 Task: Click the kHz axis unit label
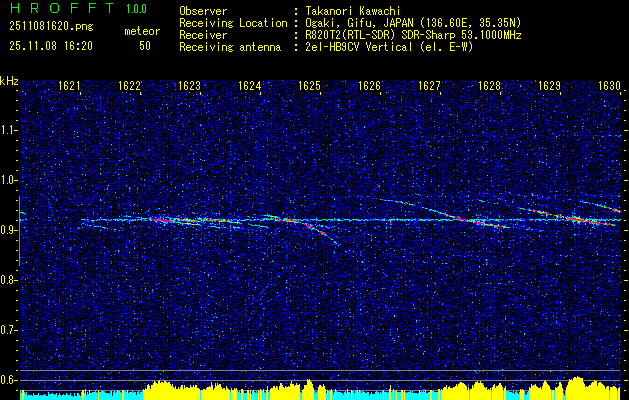pos(9,80)
